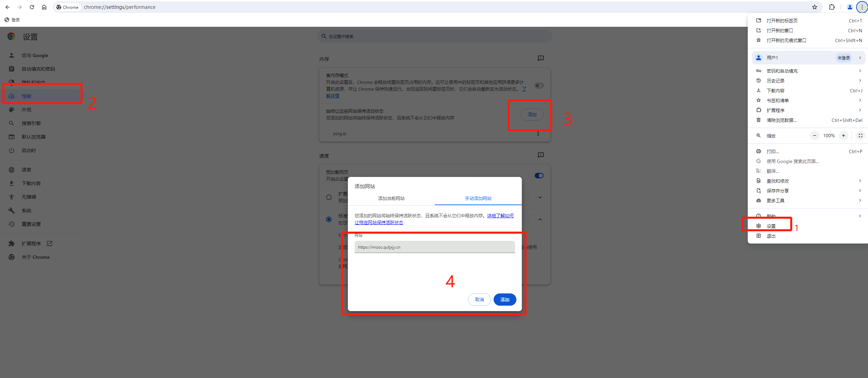Expand the 扩展预加载 chevron arrow
Screen dimensions: 868x378
click(540, 197)
